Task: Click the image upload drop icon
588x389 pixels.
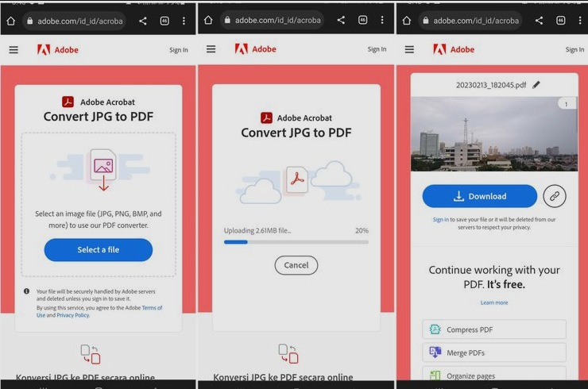Action: click(103, 170)
